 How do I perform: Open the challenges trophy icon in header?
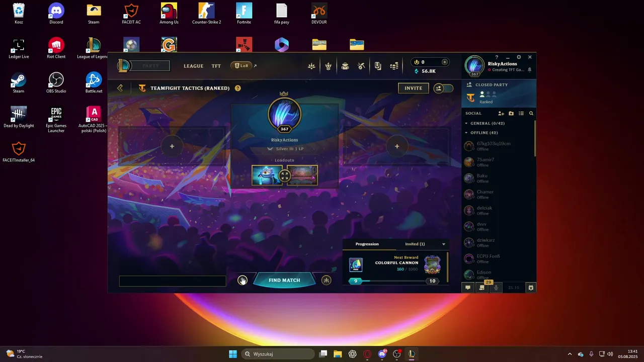[x=329, y=66]
